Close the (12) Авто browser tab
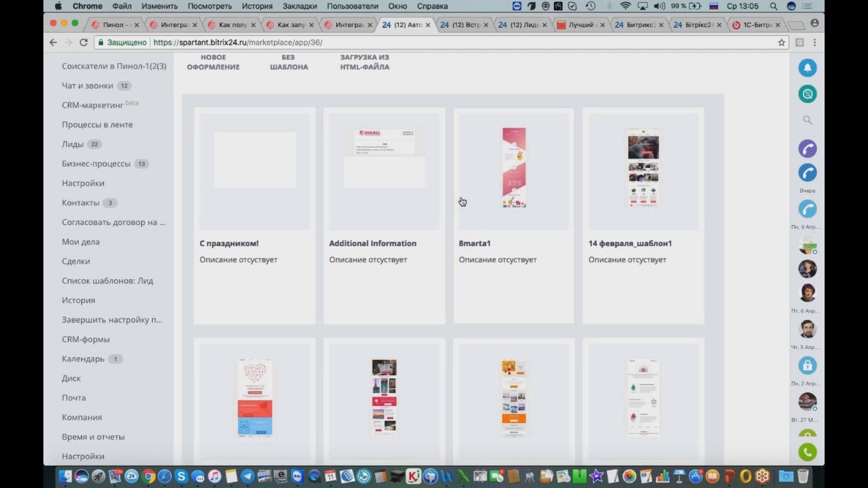 (428, 25)
